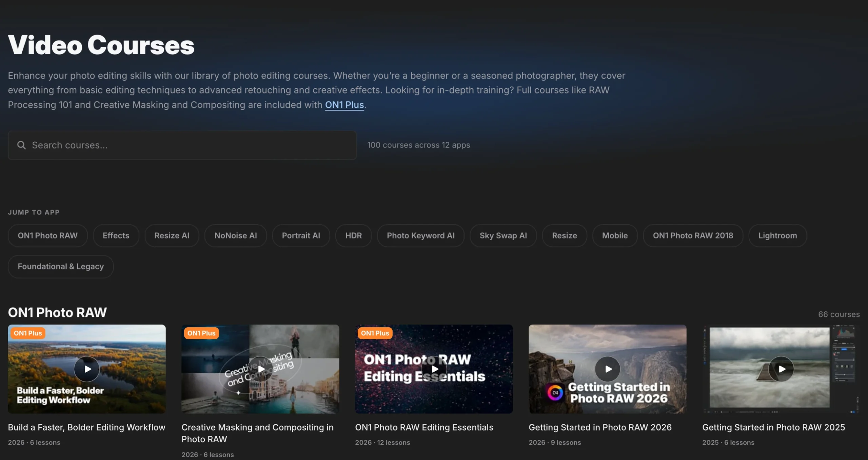Click the ON1 Plus badge on Editing Essentials thumbnail
The height and width of the screenshot is (460, 868).
(375, 333)
